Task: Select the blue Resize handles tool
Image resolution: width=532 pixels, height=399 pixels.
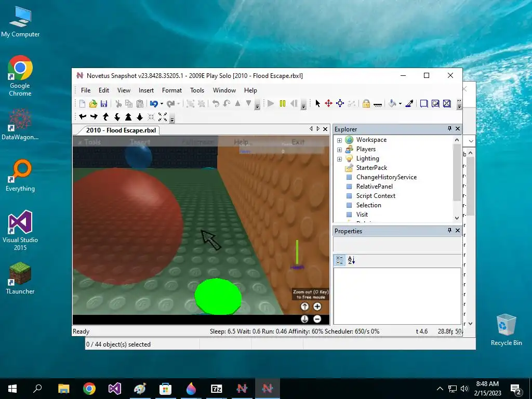Action: click(x=340, y=103)
